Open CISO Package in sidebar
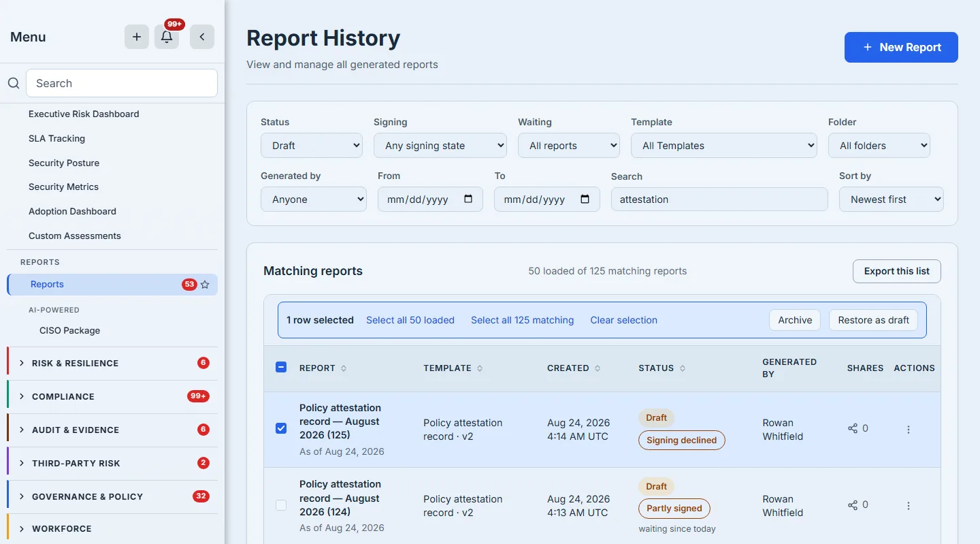 pos(69,330)
